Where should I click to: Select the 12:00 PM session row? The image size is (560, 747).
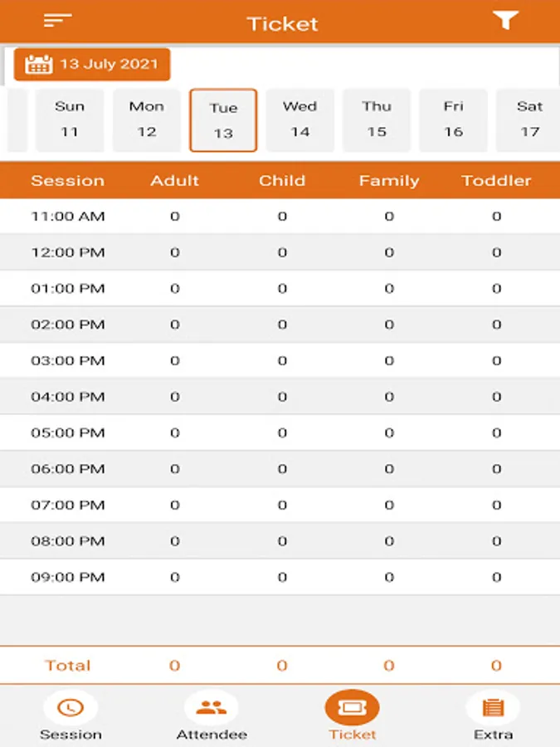coord(280,252)
